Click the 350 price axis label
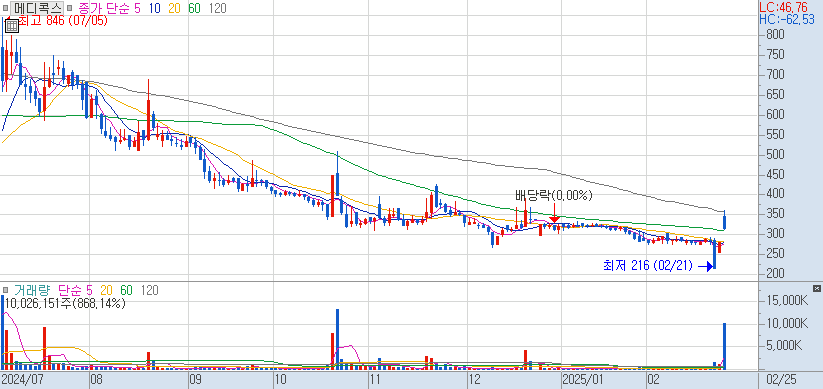 [x=775, y=214]
